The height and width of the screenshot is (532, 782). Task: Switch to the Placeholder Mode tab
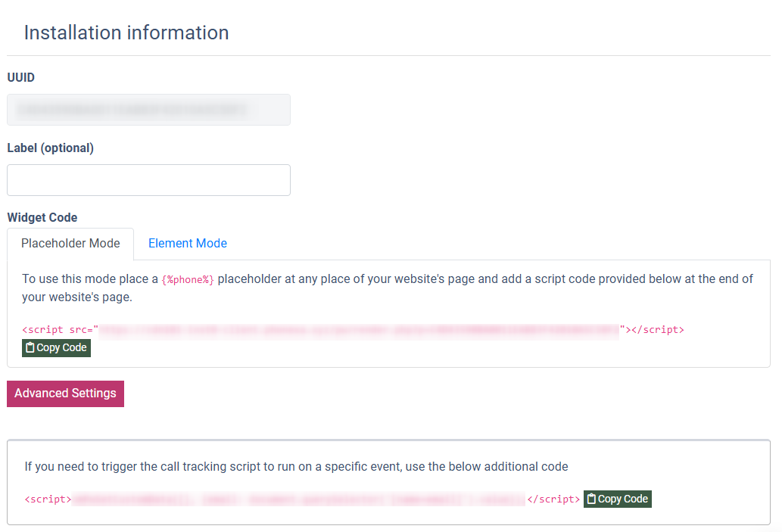point(70,244)
